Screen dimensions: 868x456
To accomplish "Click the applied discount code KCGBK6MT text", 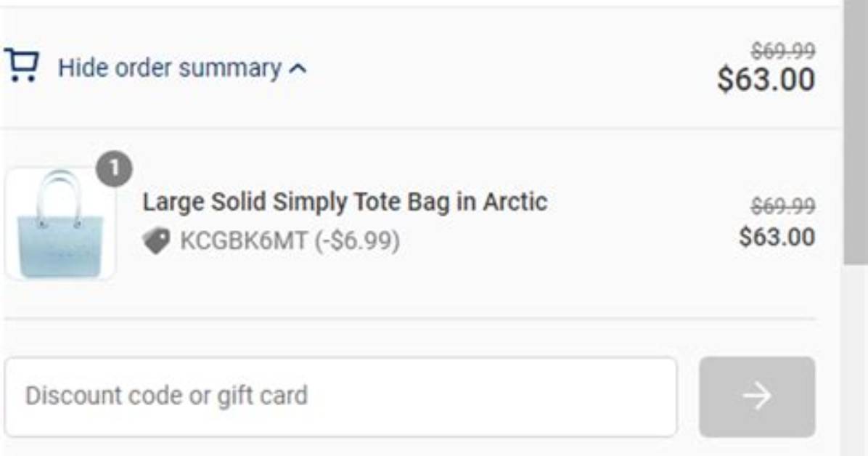I will point(244,241).
